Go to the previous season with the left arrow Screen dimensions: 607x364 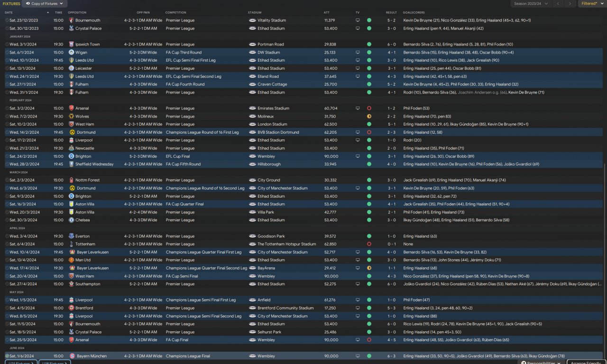point(558,4)
